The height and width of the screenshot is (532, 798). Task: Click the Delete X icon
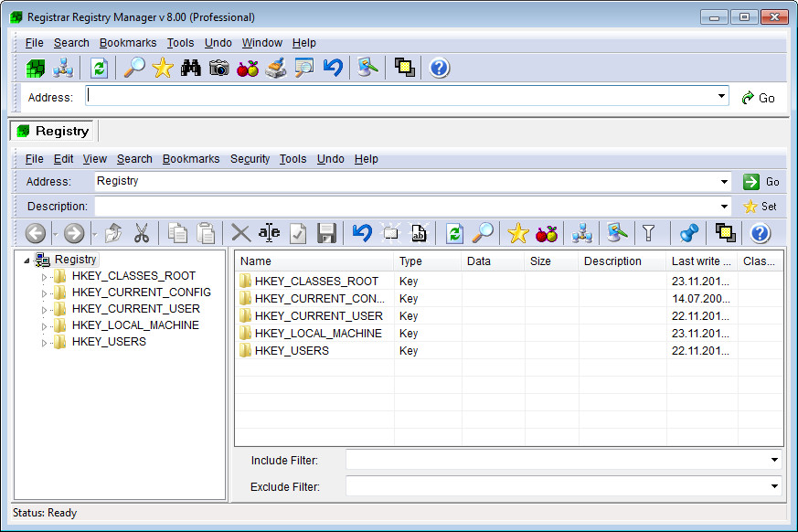click(x=240, y=234)
